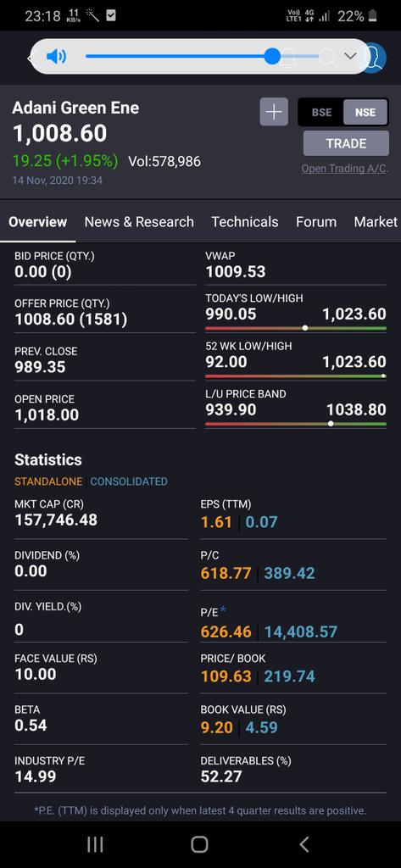401x868 pixels.
Task: Tap the prev. close value 989.35
Action: 40,367
